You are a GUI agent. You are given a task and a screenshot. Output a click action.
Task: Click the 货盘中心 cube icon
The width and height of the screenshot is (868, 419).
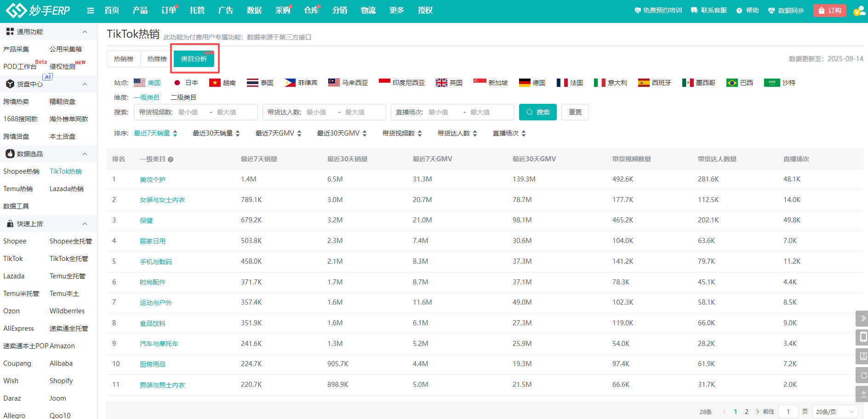pyautogui.click(x=10, y=84)
